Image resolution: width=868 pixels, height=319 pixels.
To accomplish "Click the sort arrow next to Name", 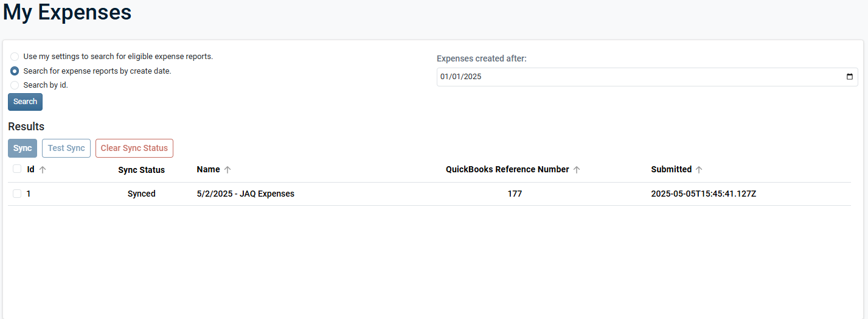I will pyautogui.click(x=227, y=170).
